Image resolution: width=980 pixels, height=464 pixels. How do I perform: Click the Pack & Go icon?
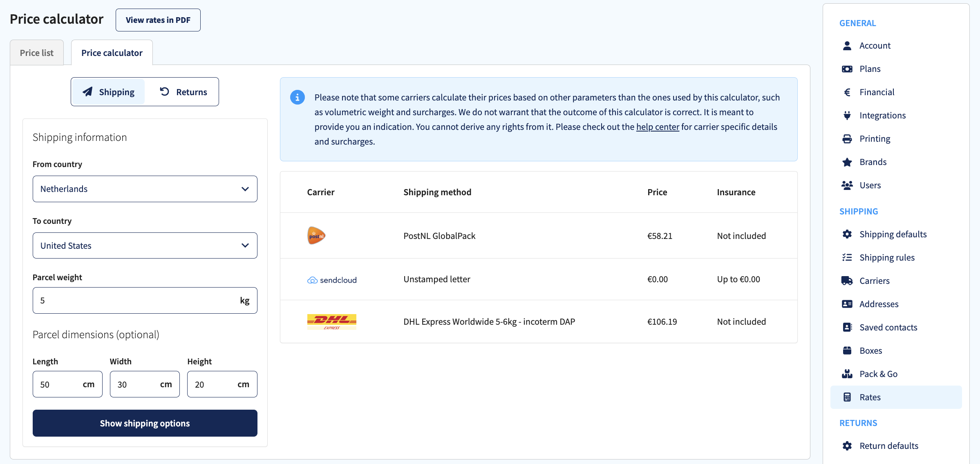tap(847, 374)
